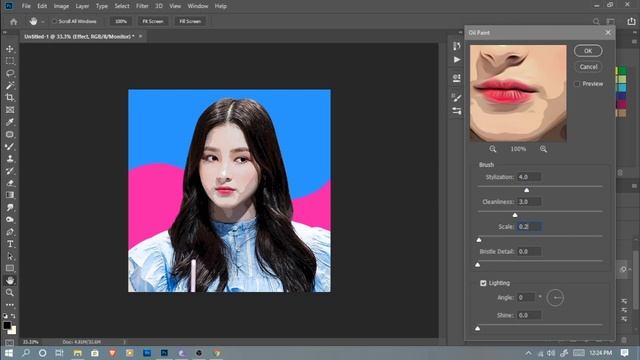
Task: Select the Lasso tool
Action: click(10, 73)
